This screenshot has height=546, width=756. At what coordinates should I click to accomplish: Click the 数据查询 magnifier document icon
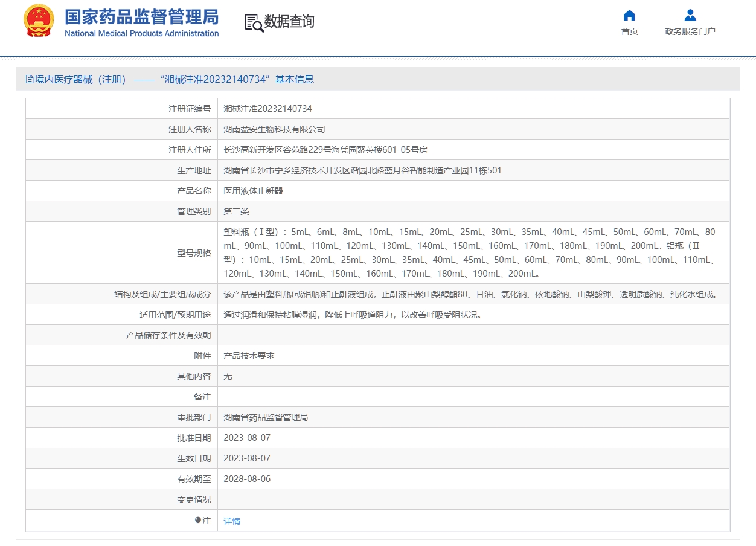[x=254, y=22]
